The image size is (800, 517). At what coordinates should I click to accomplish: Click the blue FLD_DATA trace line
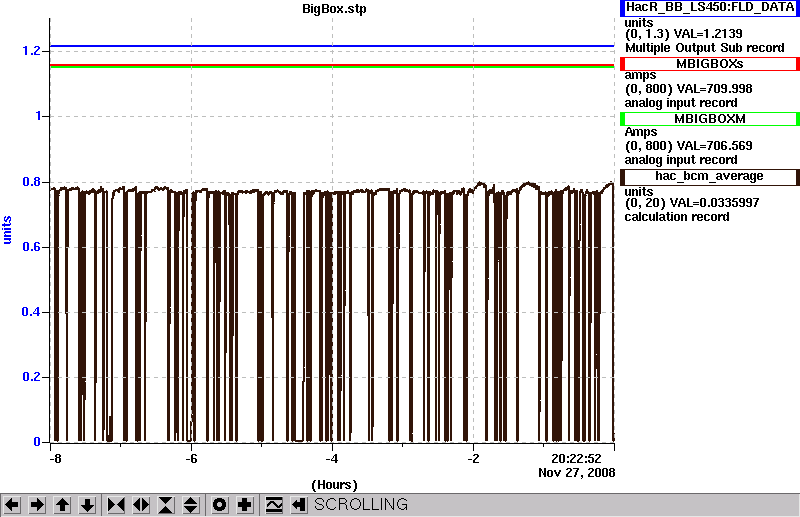coord(332,46)
